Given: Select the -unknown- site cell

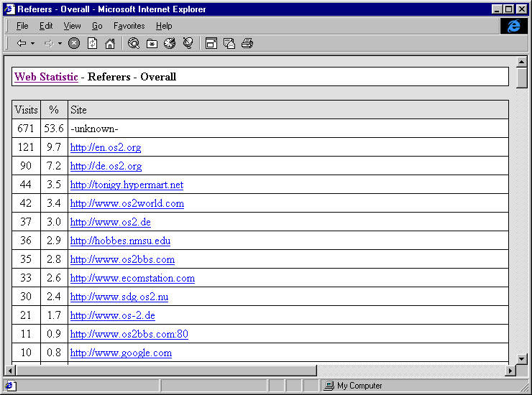Looking at the screenshot, I should [288, 129].
